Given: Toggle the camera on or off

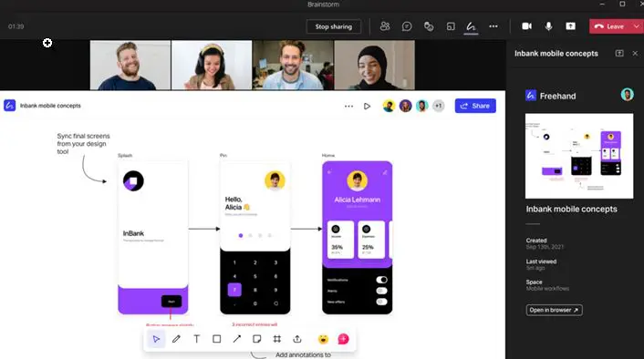Looking at the screenshot, I should pos(526,26).
